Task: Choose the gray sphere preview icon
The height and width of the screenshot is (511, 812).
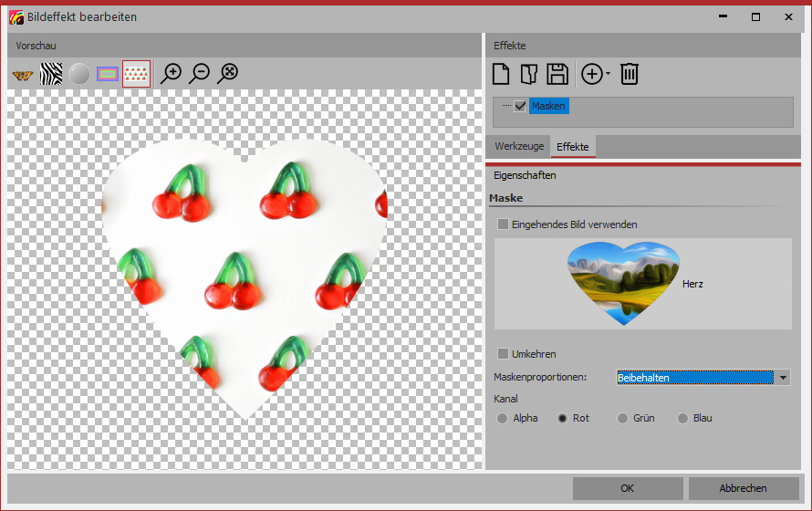Action: 79,74
